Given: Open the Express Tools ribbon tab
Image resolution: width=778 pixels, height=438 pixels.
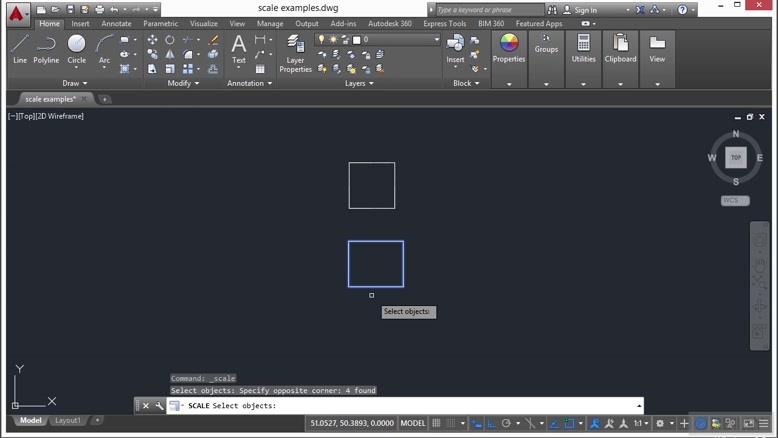Looking at the screenshot, I should 445,23.
